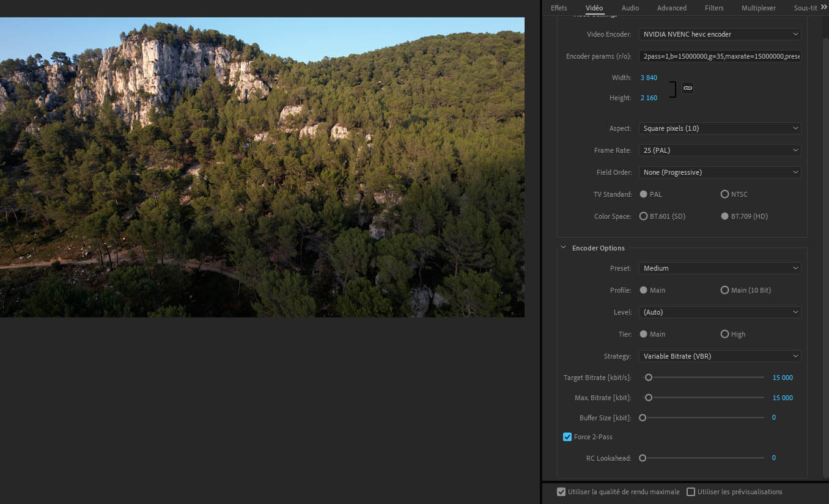Screen dimensions: 829x504
Task: Click the Height value 2 160
Action: click(649, 98)
